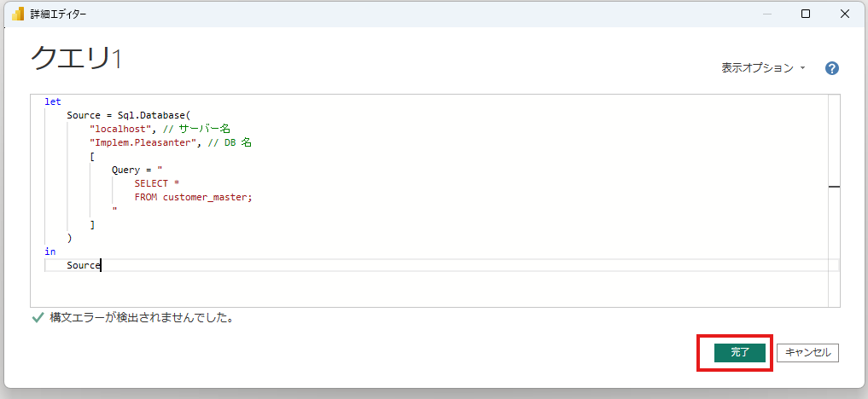The image size is (868, 399).
Task: Place cursor on the SELECT * line
Action: (156, 183)
